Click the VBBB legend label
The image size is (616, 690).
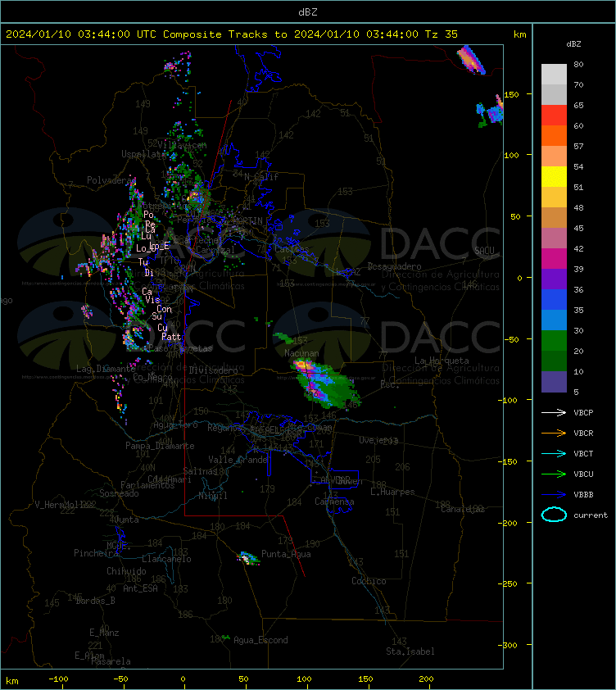click(x=583, y=495)
